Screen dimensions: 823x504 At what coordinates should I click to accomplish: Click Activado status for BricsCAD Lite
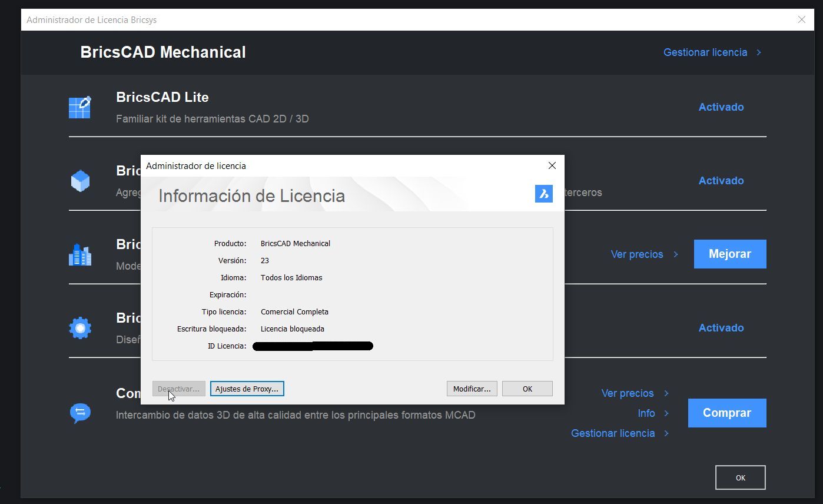coord(721,107)
